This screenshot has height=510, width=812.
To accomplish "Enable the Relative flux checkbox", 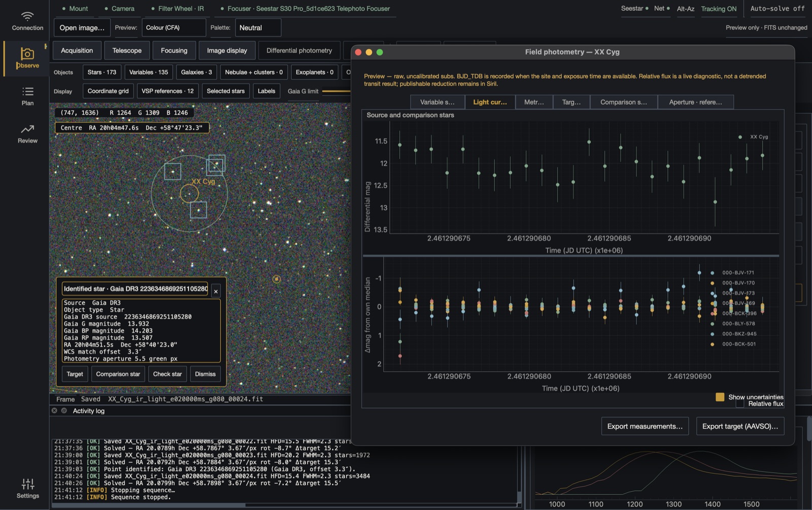I will tap(740, 404).
